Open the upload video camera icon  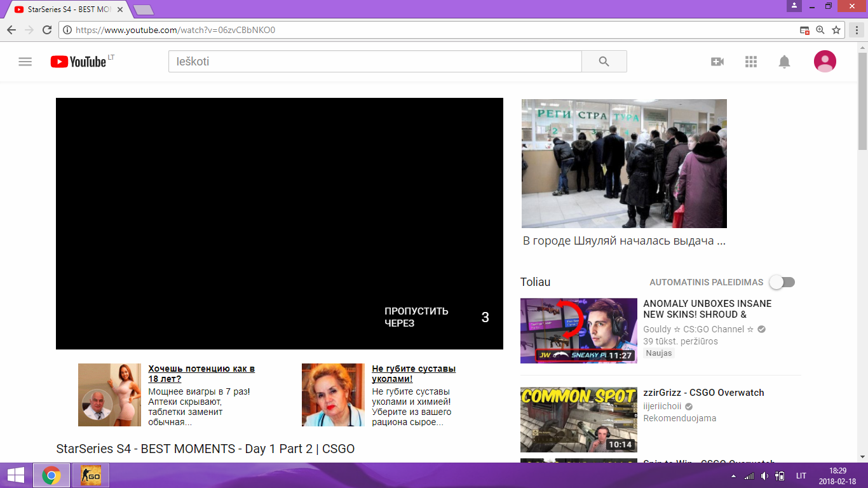717,62
